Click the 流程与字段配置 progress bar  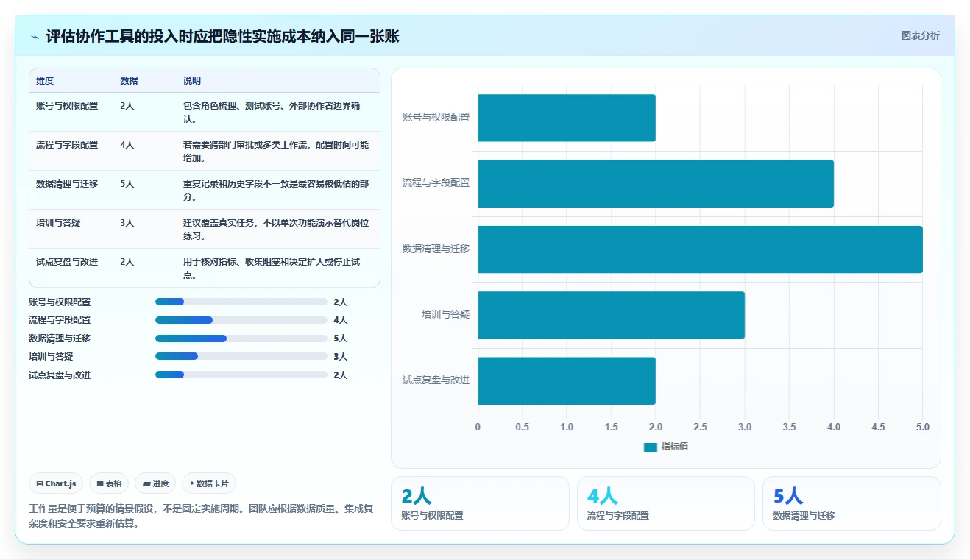241,320
